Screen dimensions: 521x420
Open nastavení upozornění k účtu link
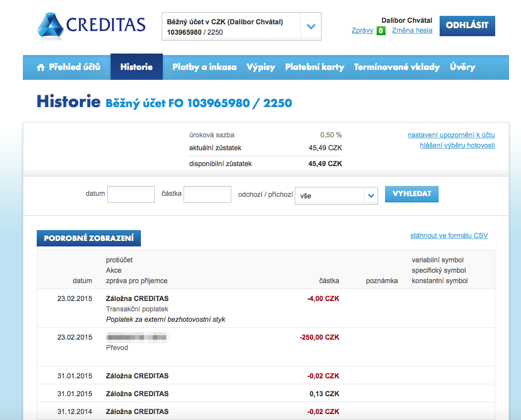[x=451, y=135]
